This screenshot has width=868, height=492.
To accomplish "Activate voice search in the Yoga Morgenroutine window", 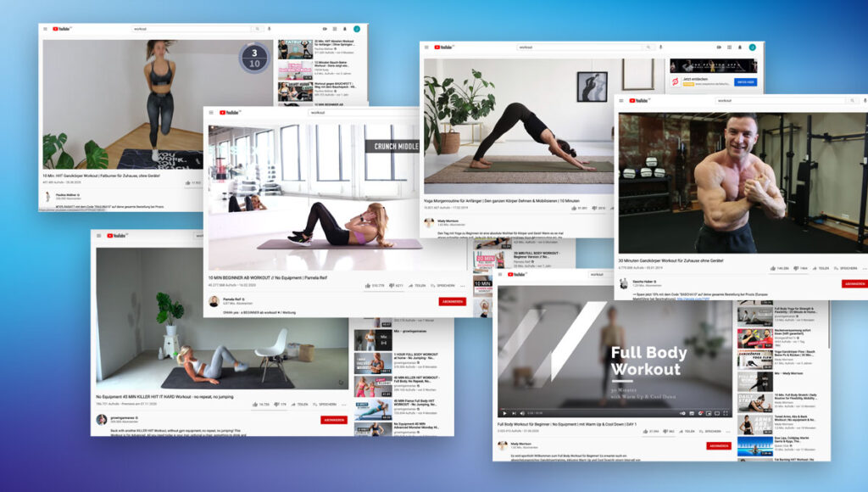I will tap(661, 48).
